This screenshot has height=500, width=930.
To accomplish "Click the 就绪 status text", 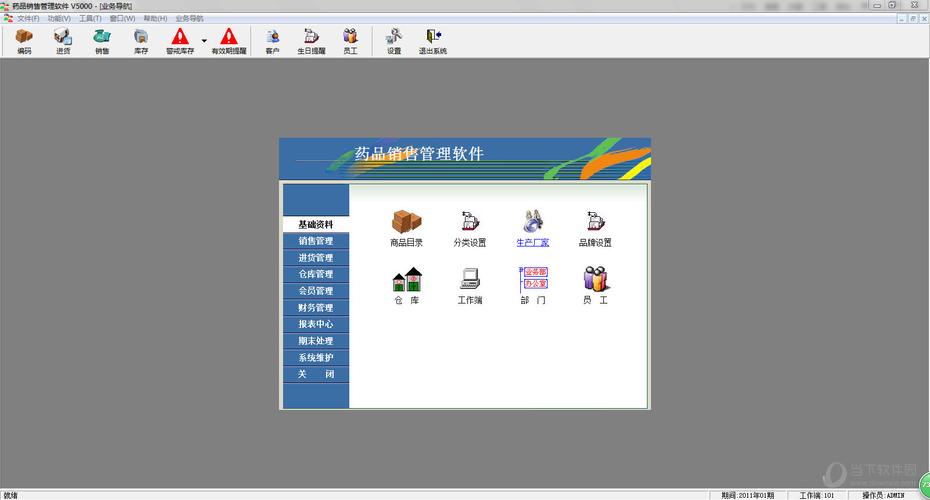I will (11, 495).
